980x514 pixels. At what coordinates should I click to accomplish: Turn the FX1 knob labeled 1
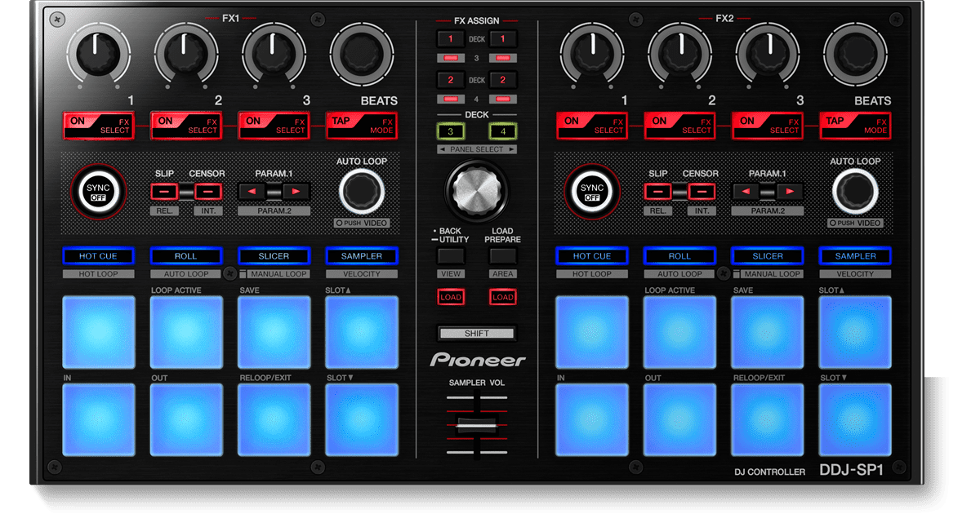coord(98,53)
